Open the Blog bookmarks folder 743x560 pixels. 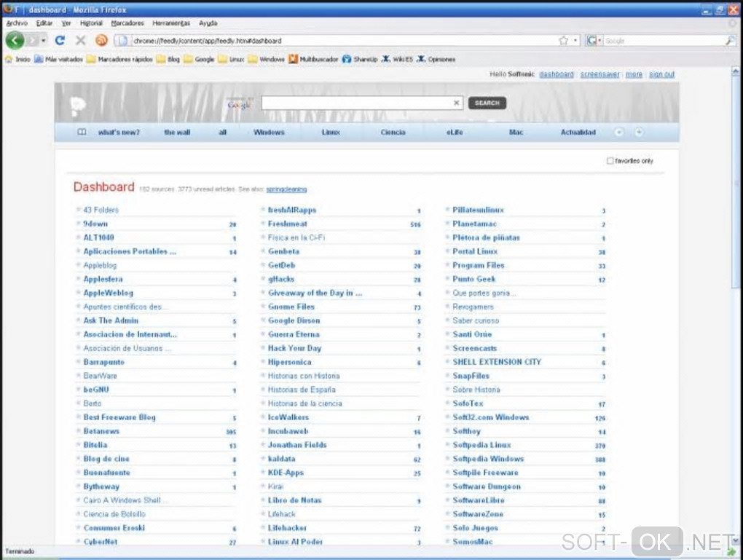click(x=168, y=59)
